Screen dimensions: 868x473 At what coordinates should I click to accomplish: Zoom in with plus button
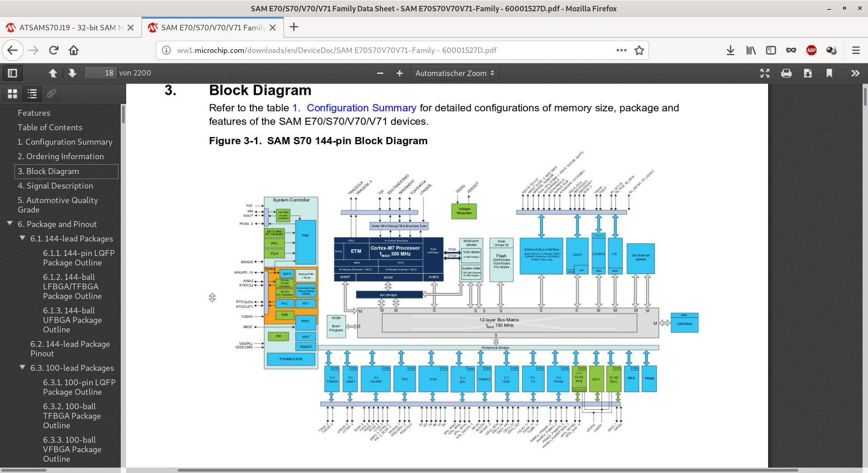pyautogui.click(x=400, y=73)
